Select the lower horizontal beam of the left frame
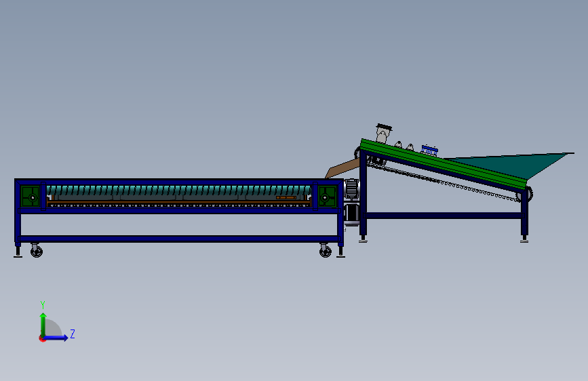The image size is (588, 381). (179, 239)
